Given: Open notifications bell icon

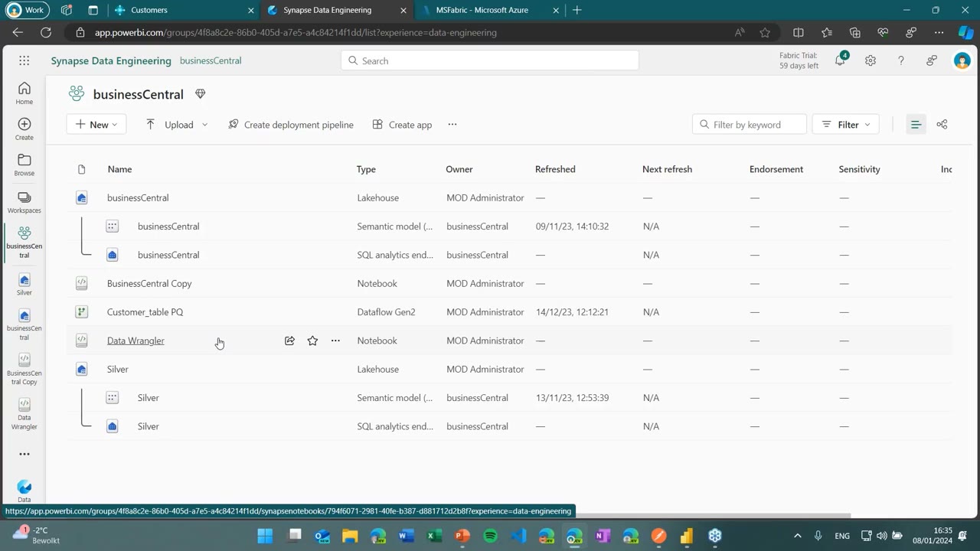Looking at the screenshot, I should [x=840, y=60].
